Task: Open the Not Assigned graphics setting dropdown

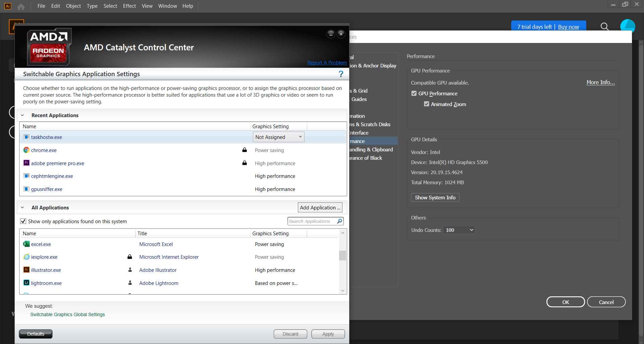Action: (x=278, y=137)
